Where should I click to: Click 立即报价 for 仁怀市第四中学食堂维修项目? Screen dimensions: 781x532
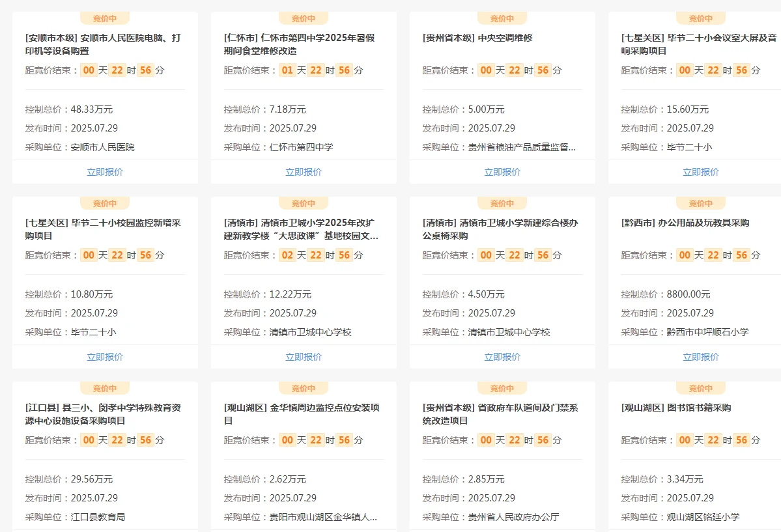coord(303,171)
